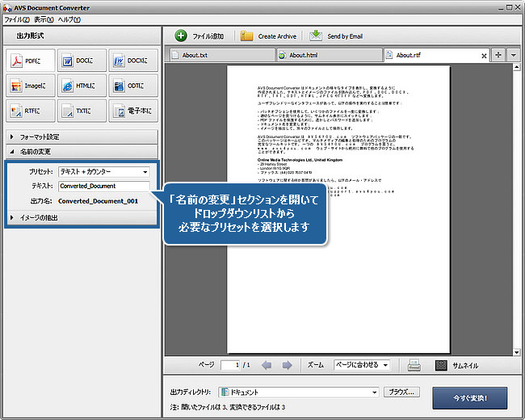525x420 pixels.
Task: Open プリセット dropdown list
Action: pos(104,172)
